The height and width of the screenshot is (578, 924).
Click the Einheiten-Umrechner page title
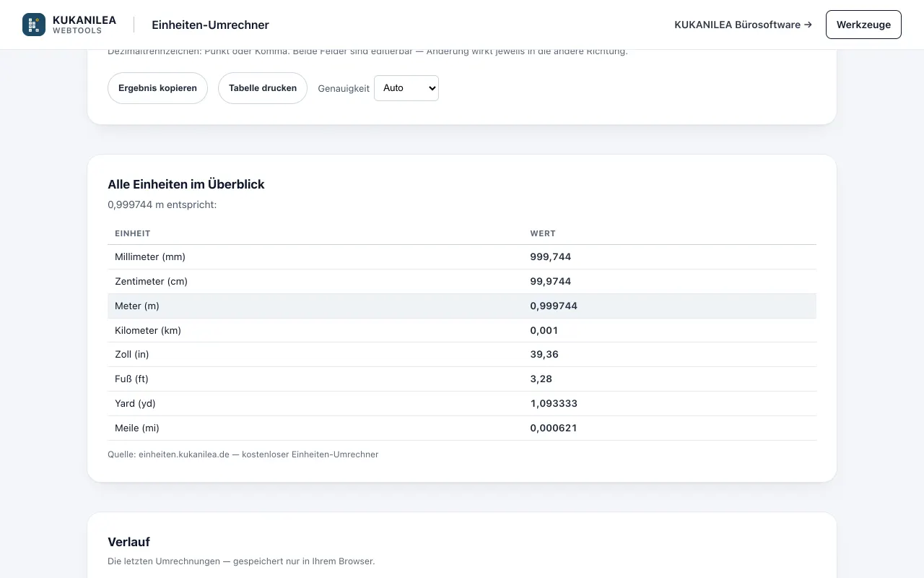[x=210, y=25]
